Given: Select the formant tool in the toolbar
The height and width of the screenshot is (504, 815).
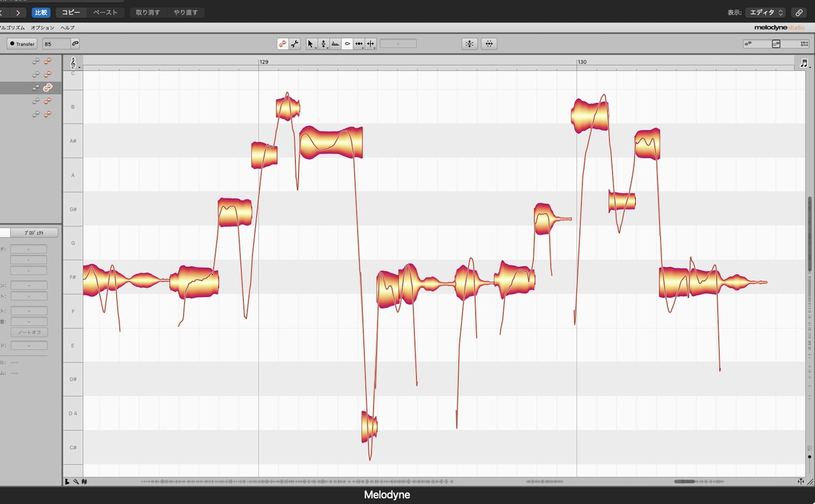Looking at the screenshot, I should click(335, 44).
